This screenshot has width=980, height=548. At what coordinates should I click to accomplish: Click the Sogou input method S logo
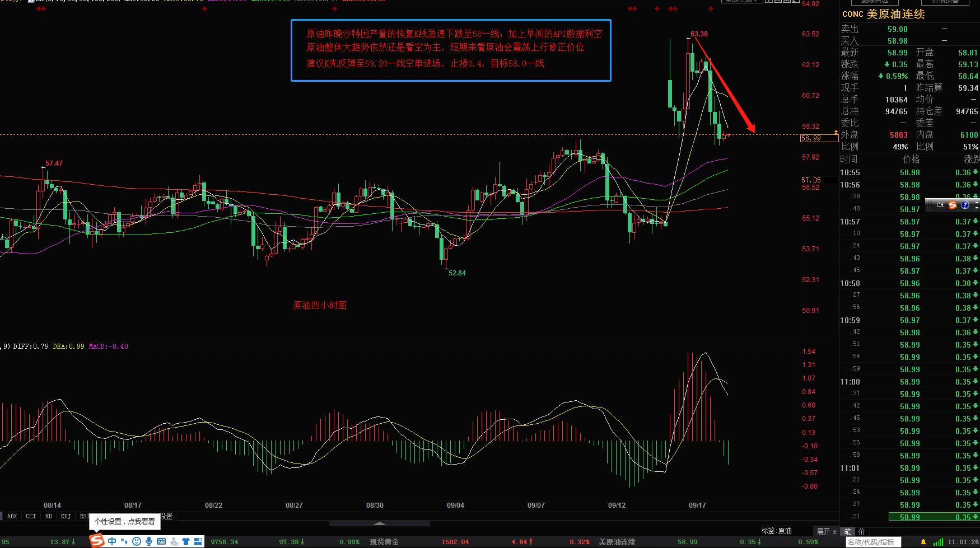97,541
